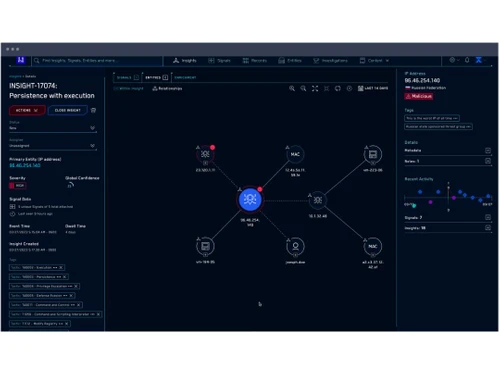
Task: Open the settings gear menu
Action: click(x=454, y=60)
